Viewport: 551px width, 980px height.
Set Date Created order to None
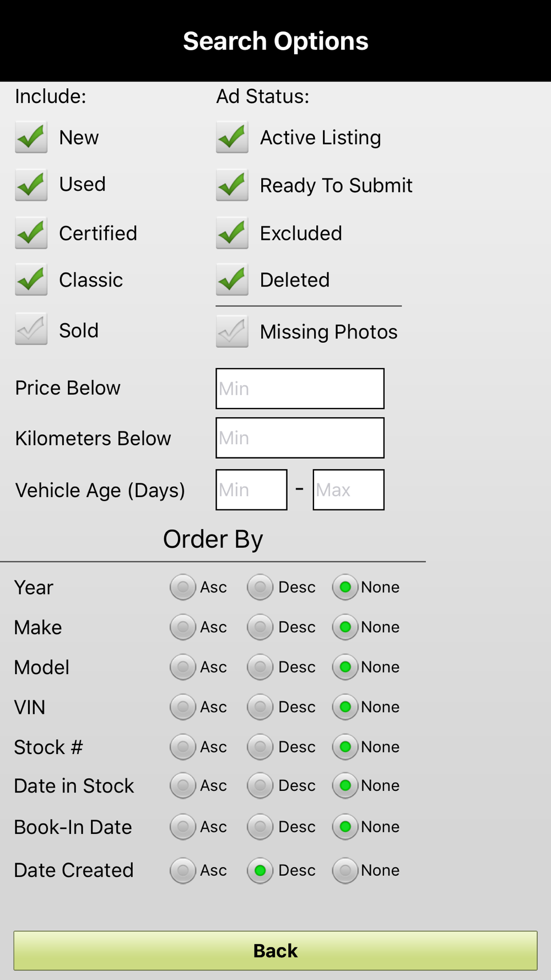[345, 870]
